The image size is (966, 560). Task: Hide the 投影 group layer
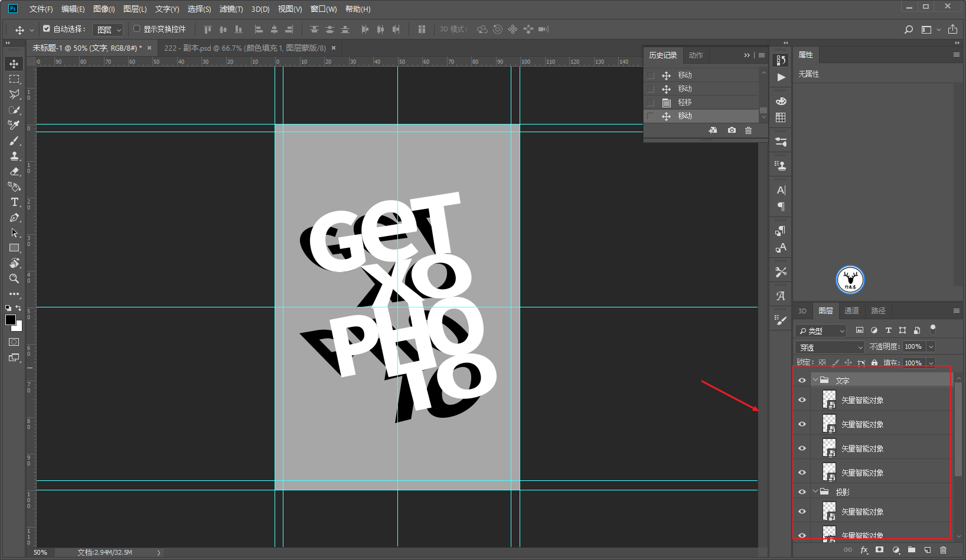pos(802,492)
